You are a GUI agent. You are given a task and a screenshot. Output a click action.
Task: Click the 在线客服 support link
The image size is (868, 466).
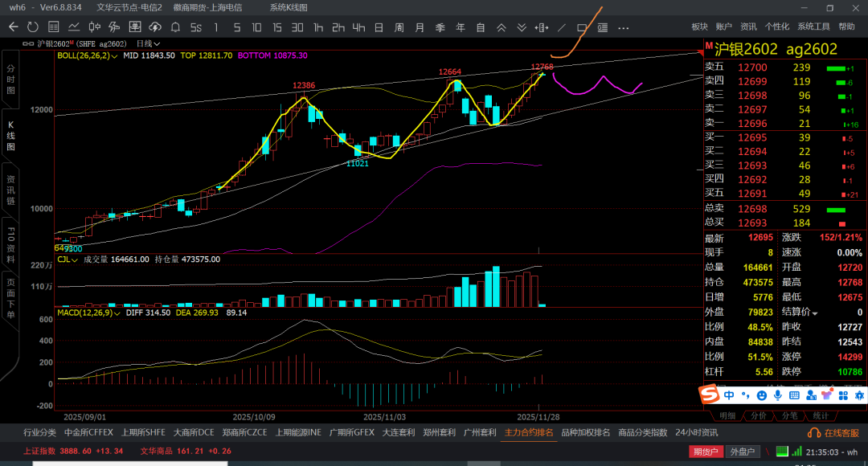(x=837, y=432)
